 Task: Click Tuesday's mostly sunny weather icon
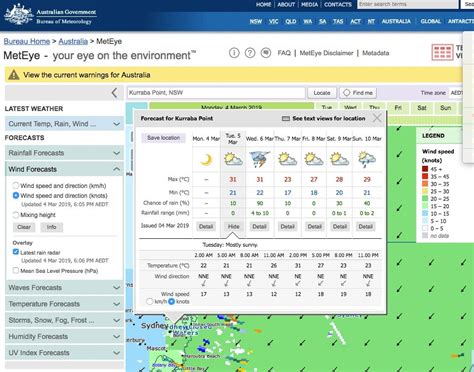click(x=233, y=160)
